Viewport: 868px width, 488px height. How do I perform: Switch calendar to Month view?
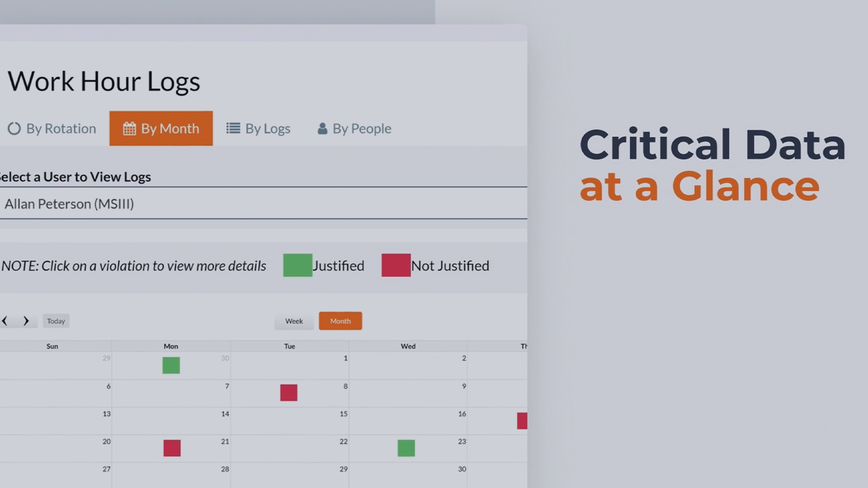point(340,321)
